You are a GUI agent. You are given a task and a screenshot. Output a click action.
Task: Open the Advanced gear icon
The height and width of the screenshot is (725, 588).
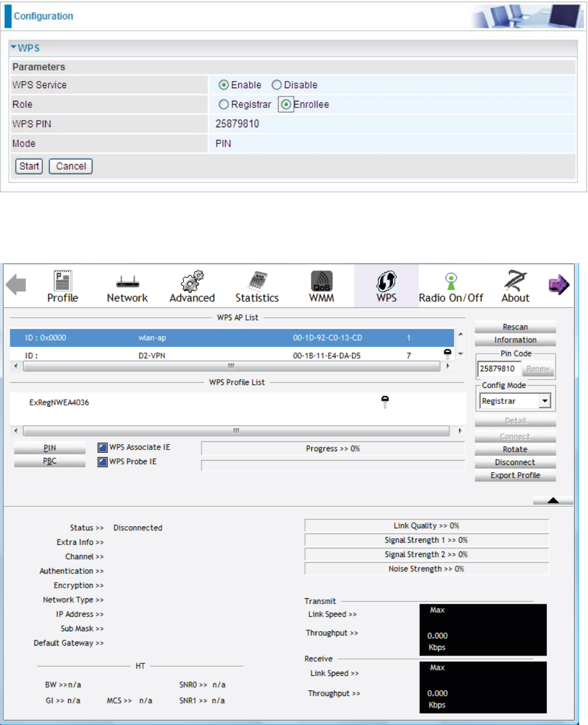pos(192,286)
